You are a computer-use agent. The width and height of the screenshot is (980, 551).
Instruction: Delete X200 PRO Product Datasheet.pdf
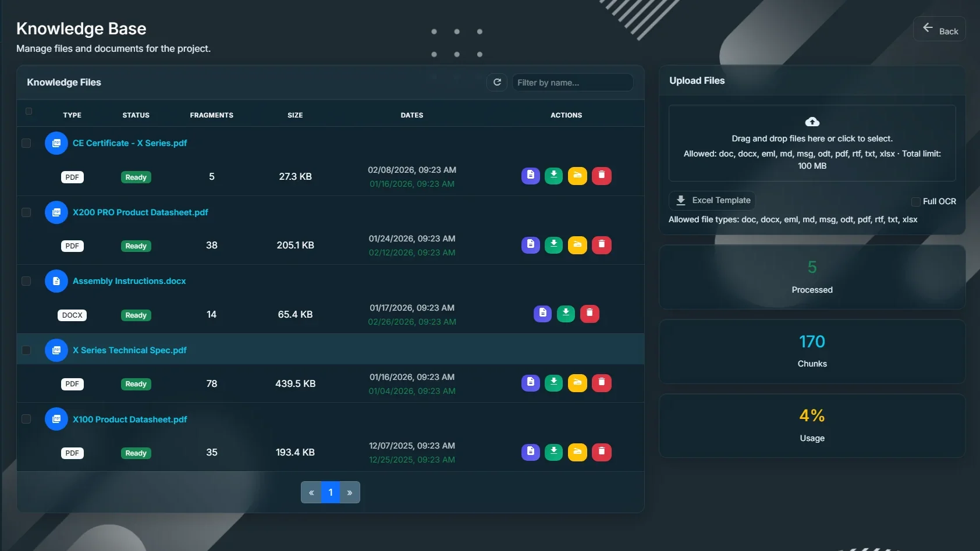(x=602, y=245)
